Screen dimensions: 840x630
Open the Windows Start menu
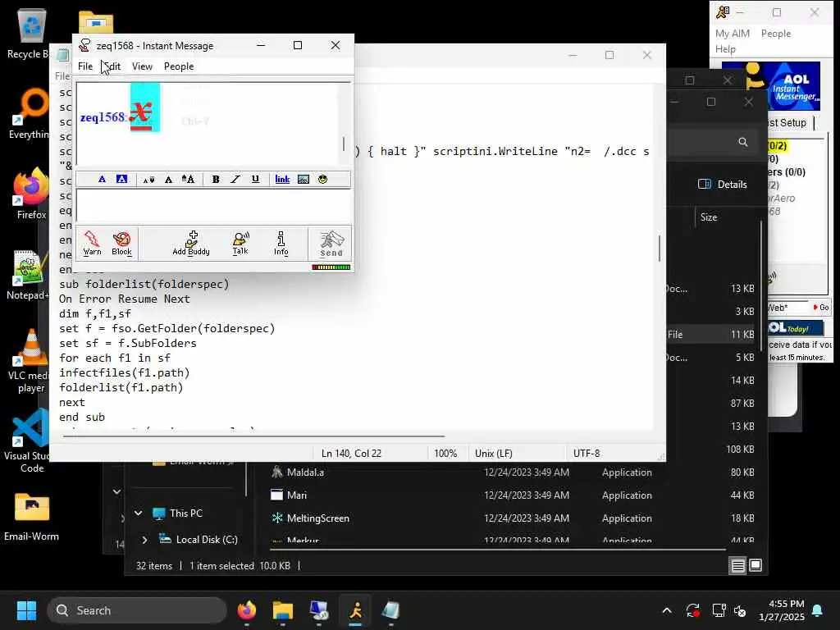26,610
